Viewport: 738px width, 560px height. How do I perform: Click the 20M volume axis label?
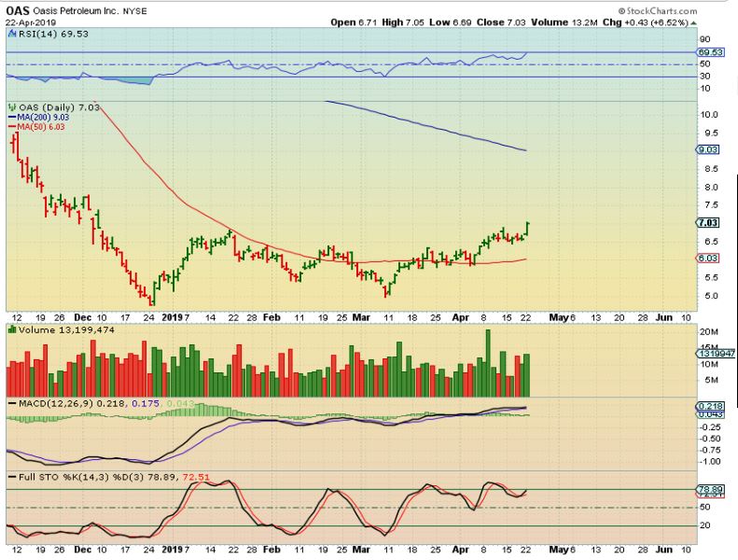[x=709, y=332]
